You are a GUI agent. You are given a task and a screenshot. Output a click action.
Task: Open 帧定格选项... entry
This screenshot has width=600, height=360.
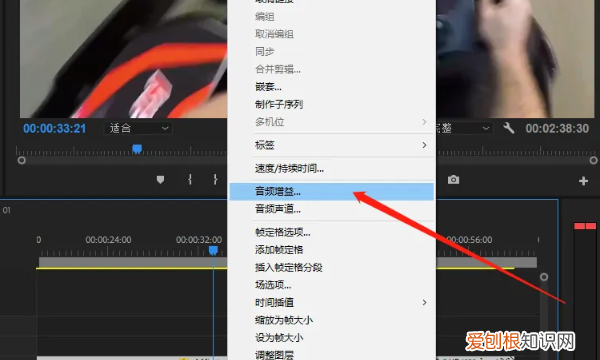click(331, 232)
